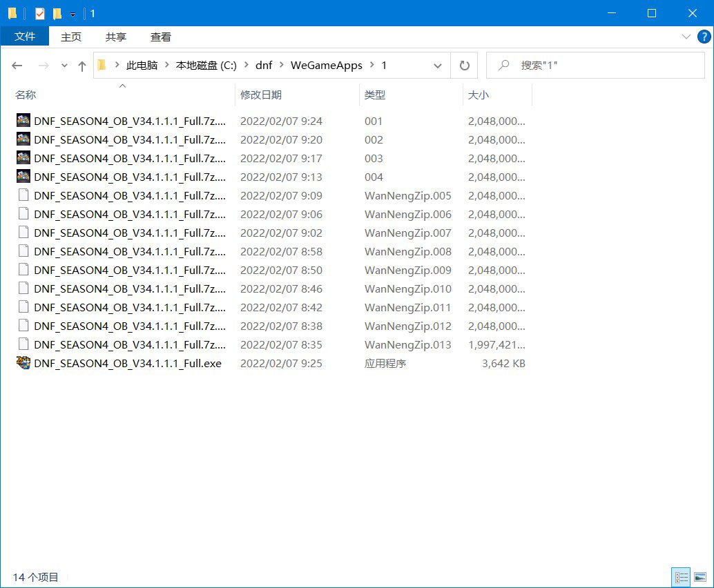The image size is (714, 588).
Task: Click the 应用程序 type cell
Action: tap(385, 364)
